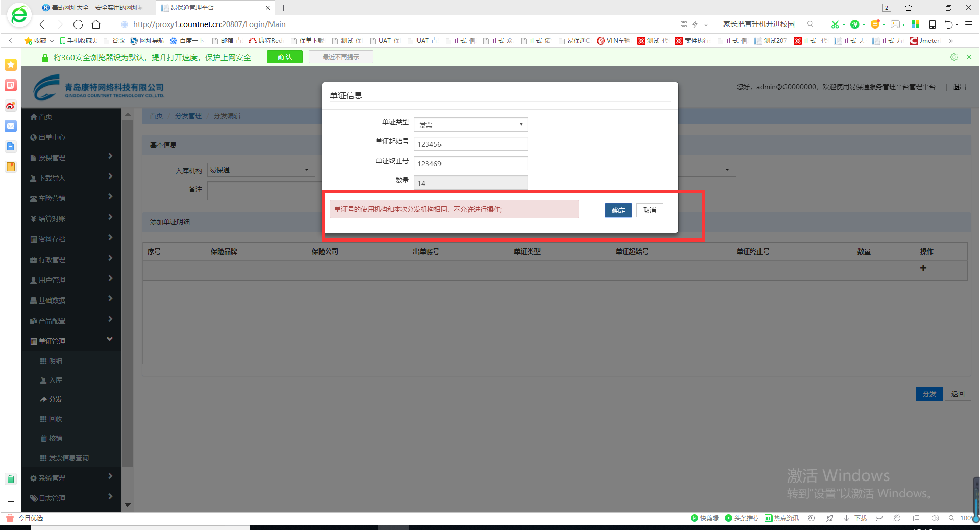The image size is (980, 530).
Task: Click the green 确认 button in prompt bar
Action: coord(284,57)
